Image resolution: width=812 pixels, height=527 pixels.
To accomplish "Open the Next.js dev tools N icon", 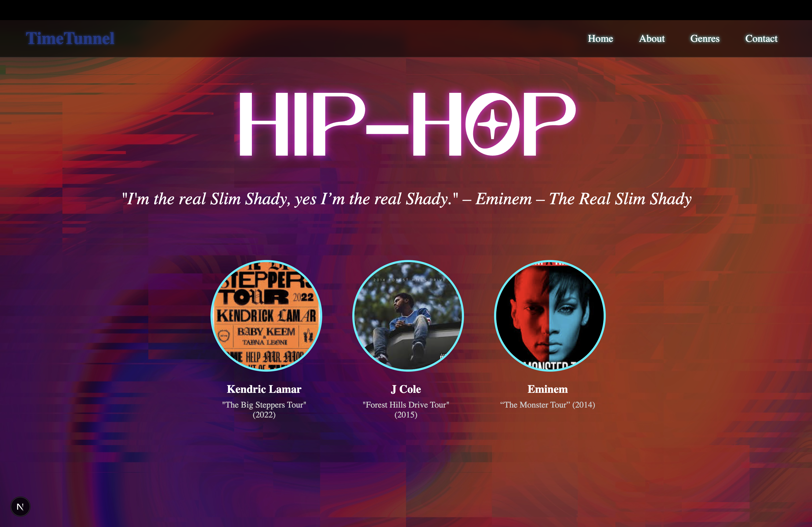I will click(20, 507).
